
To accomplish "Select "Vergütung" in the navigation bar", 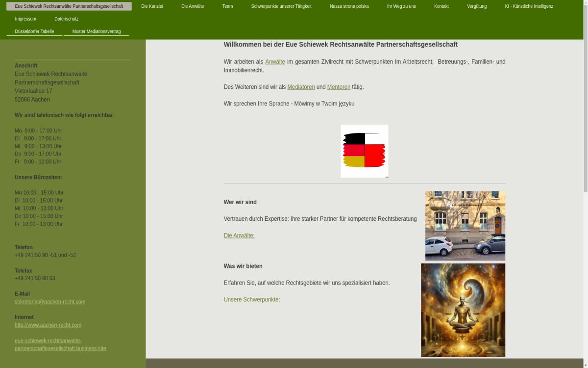I will (x=476, y=6).
